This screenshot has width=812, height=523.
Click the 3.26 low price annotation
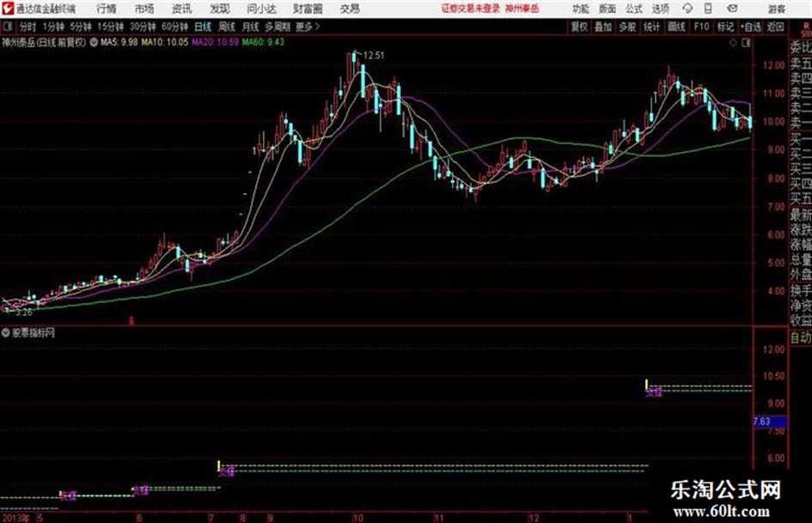pos(24,313)
